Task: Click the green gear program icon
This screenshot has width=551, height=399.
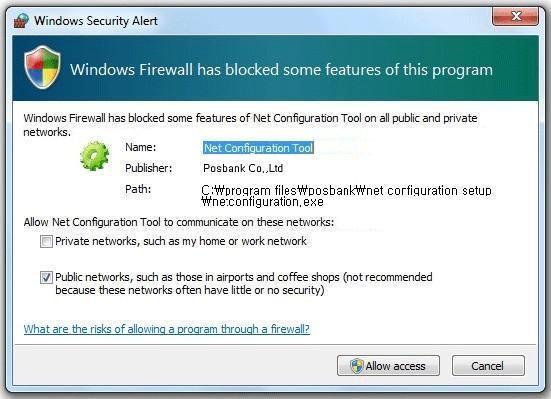Action: pos(94,156)
